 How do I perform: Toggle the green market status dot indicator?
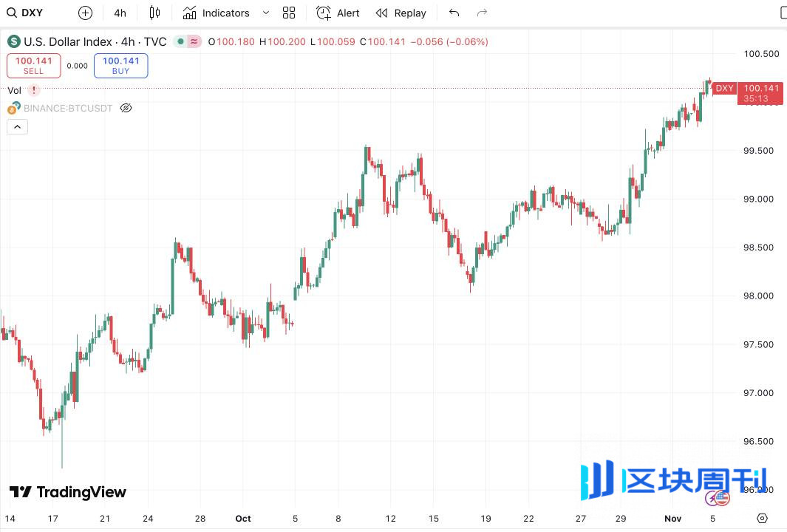pyautogui.click(x=180, y=42)
